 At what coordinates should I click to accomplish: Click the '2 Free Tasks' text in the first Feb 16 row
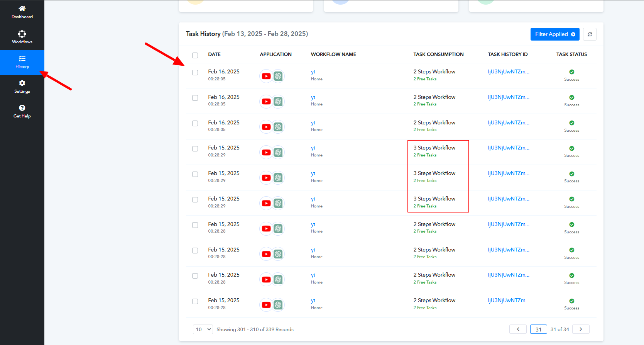coord(425,79)
